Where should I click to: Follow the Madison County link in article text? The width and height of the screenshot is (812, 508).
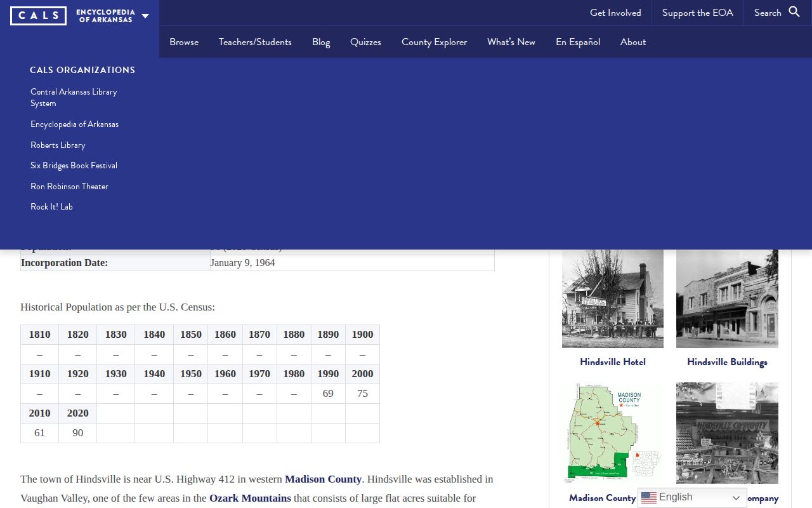323,479
